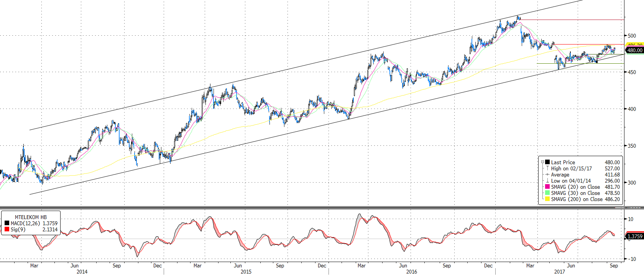Click the yellow SMAVG (200) color swatch
Image resolution: width=644 pixels, height=277 pixels.
(x=547, y=199)
